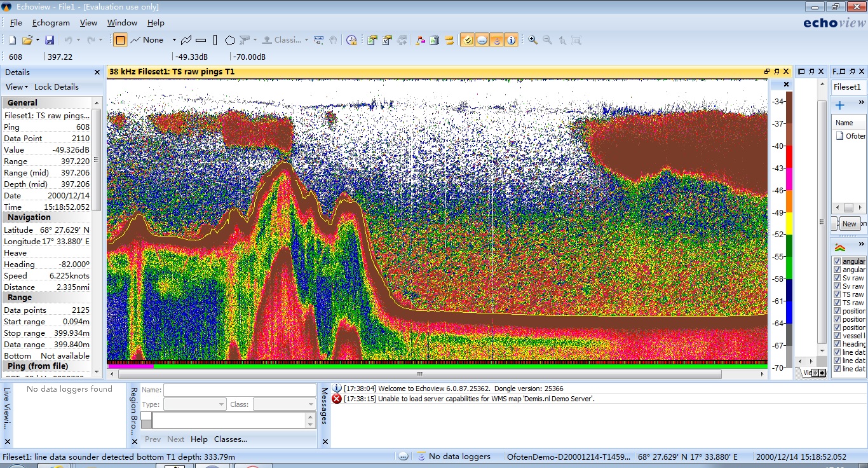Click the Save file toolbar icon
This screenshot has width=868, height=468.
coord(49,40)
